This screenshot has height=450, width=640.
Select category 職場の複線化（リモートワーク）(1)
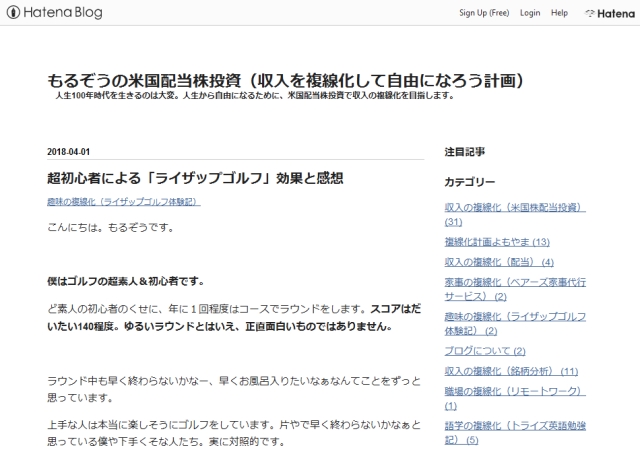point(515,399)
